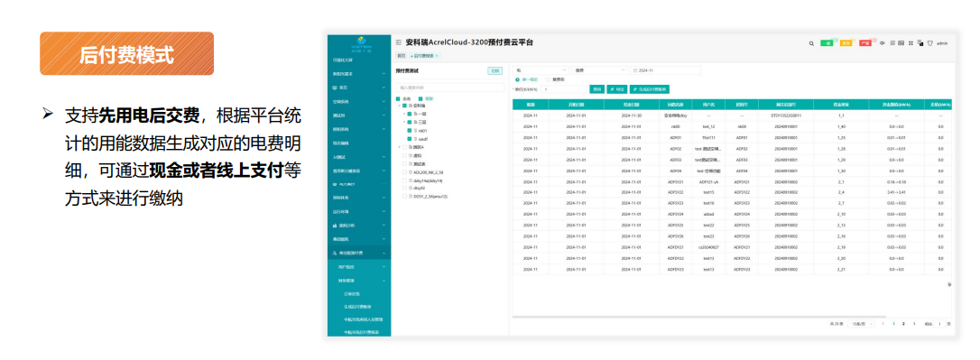Click the 用户报控 submenu item
Image resolution: width=980 pixels, height=360 pixels.
(x=359, y=266)
